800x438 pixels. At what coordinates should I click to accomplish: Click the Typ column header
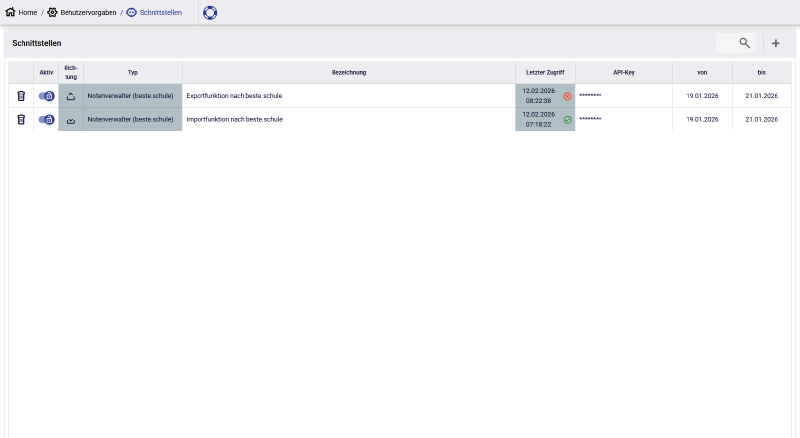click(x=132, y=72)
